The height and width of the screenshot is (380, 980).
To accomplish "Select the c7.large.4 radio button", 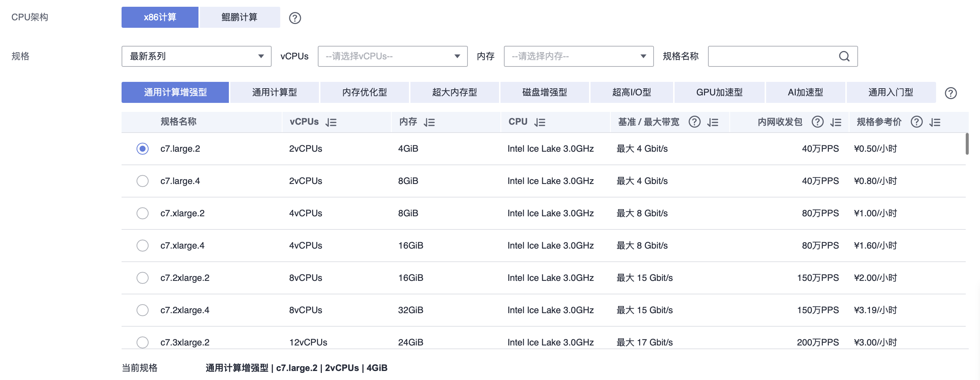I will tap(143, 181).
